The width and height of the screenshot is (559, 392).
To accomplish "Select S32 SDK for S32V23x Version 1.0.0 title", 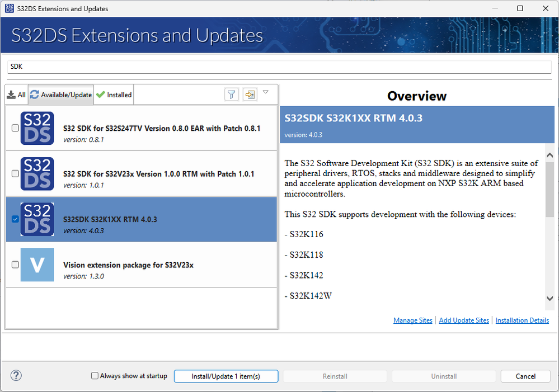I will (159, 174).
